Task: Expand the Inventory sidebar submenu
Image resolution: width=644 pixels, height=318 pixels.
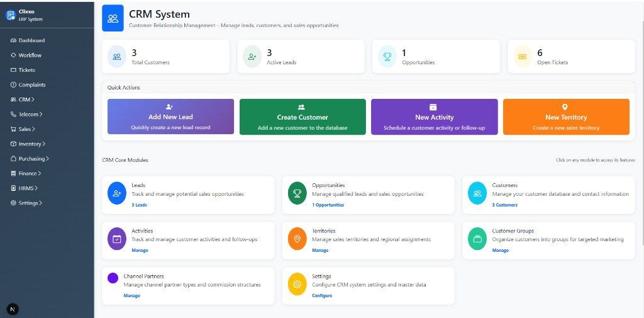Action: (x=43, y=144)
